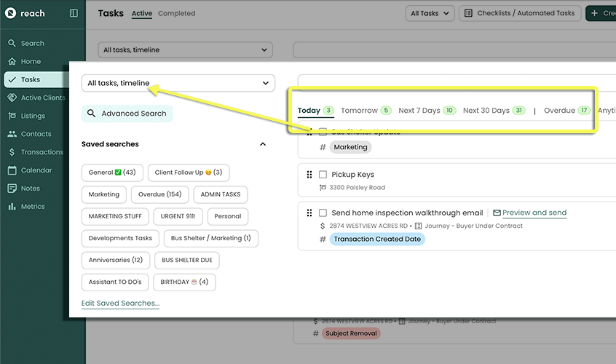Go to Contacts in the sidebar
Screen dimensions: 616x364
(x=36, y=134)
